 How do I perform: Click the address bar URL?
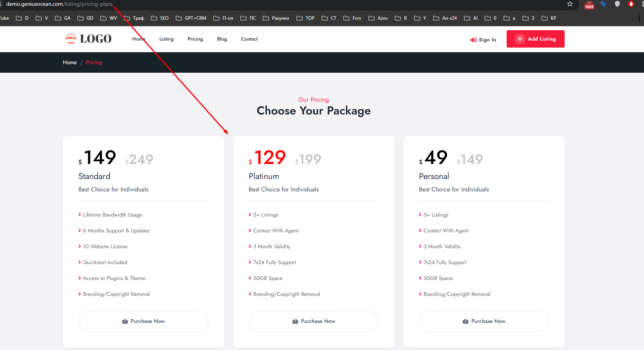coord(59,4)
